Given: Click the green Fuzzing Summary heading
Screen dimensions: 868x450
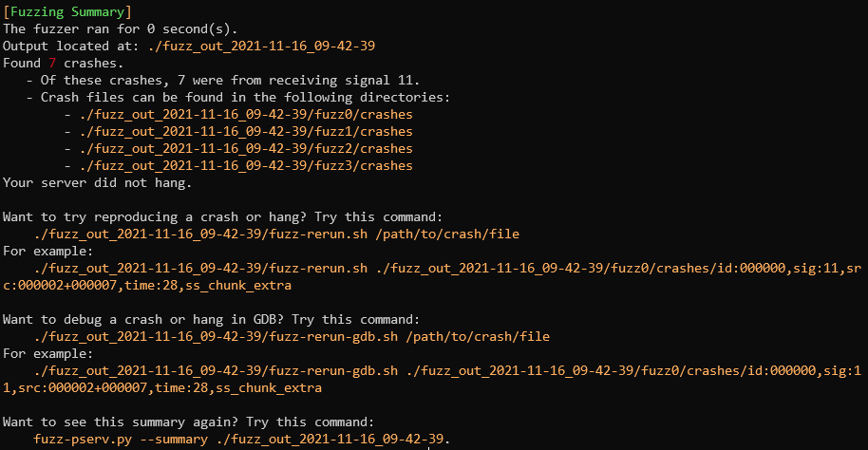Looking at the screenshot, I should (x=67, y=11).
